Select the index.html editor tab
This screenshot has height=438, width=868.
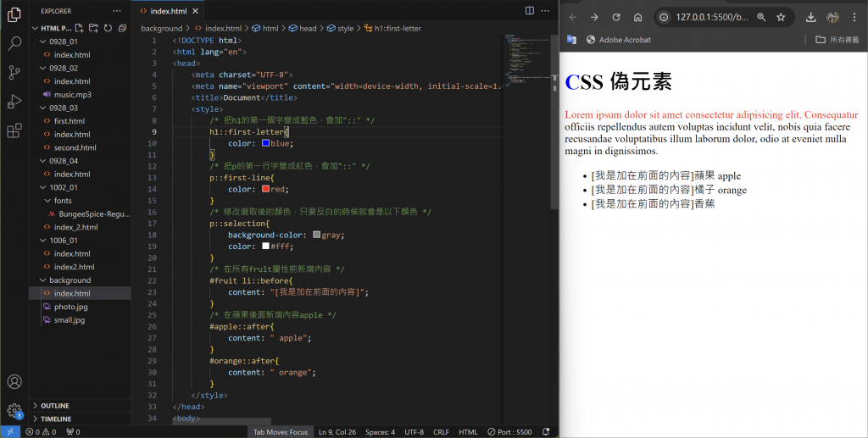coord(168,10)
